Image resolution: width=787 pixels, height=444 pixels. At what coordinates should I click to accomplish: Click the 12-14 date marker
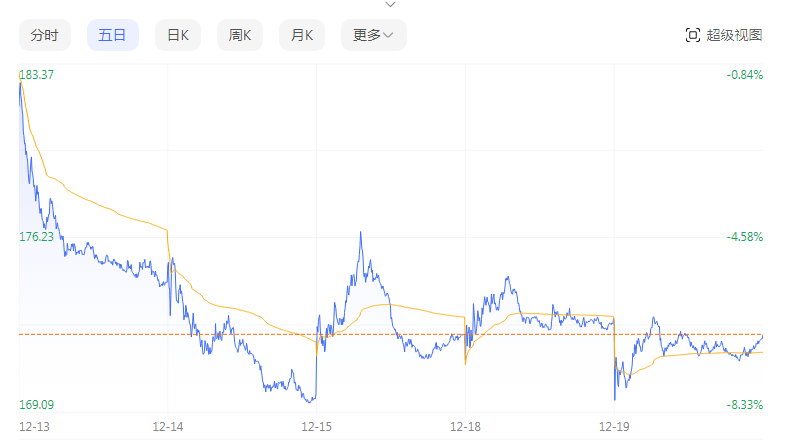167,427
